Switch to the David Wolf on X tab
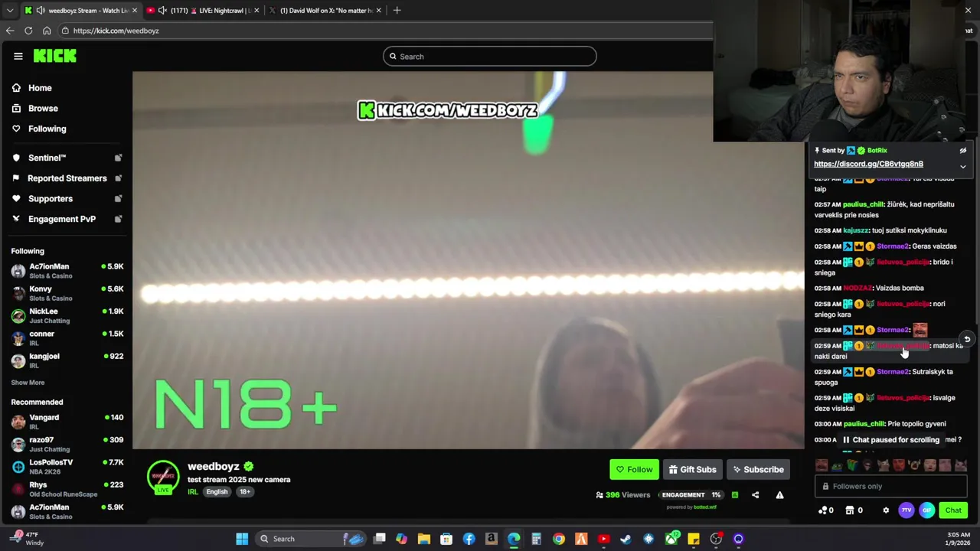 325,11
